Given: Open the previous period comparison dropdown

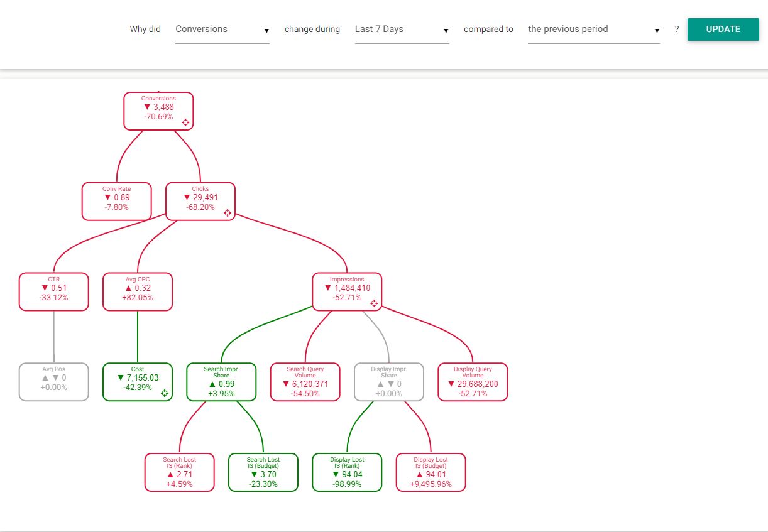Looking at the screenshot, I should point(594,30).
